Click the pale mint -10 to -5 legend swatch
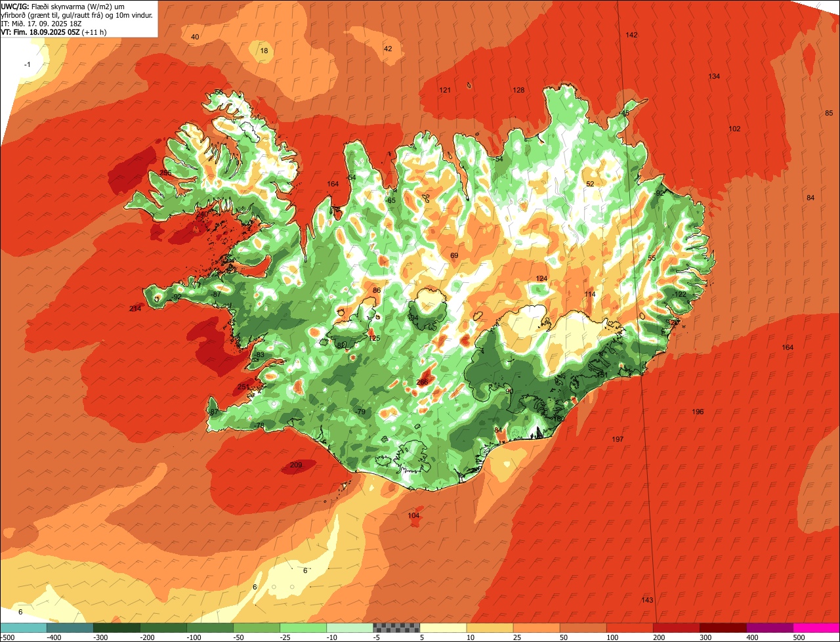840x642 pixels. tap(350, 628)
